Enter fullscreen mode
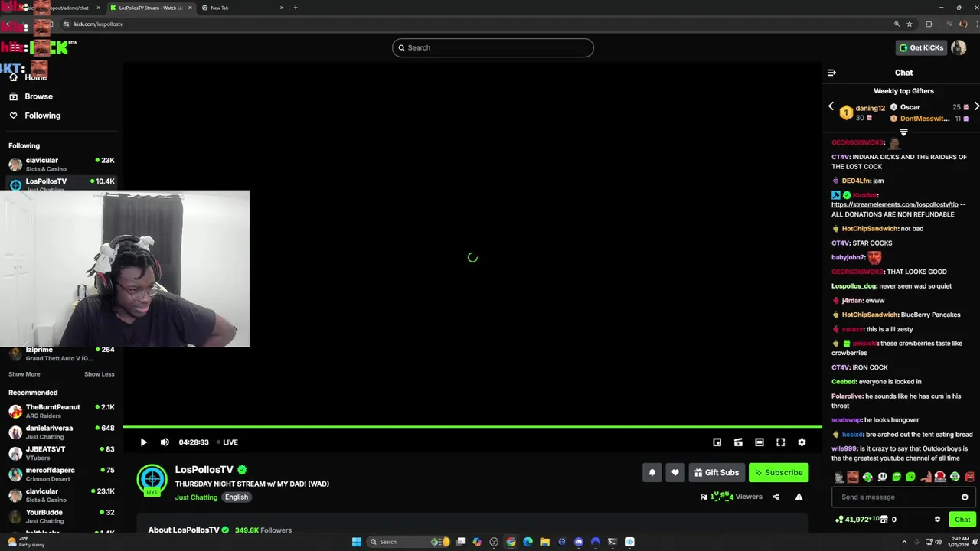 [x=780, y=442]
